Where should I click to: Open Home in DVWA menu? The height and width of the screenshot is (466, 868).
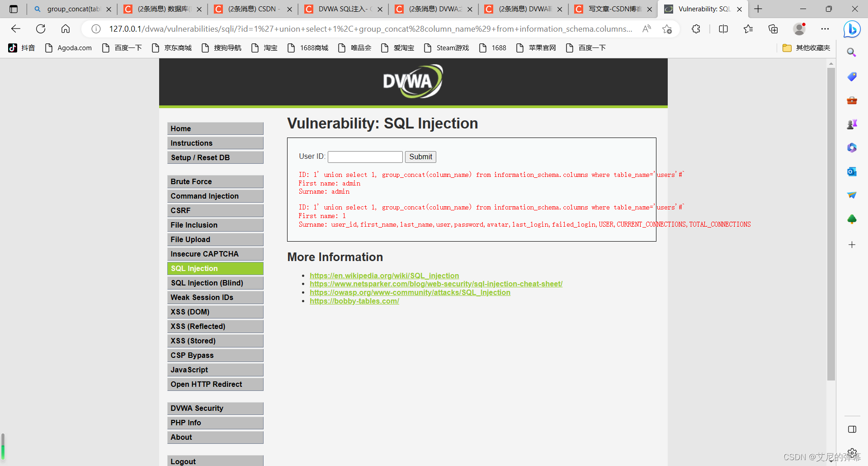pos(215,128)
